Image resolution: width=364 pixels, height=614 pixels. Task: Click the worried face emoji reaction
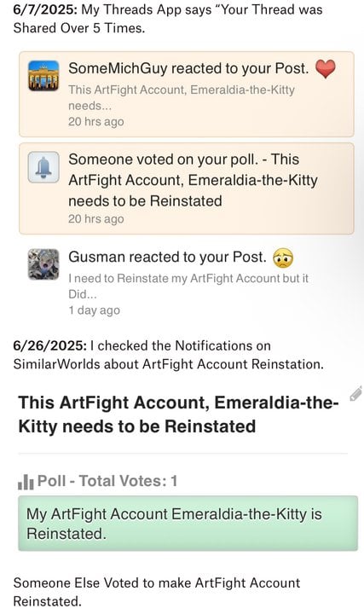tap(282, 258)
